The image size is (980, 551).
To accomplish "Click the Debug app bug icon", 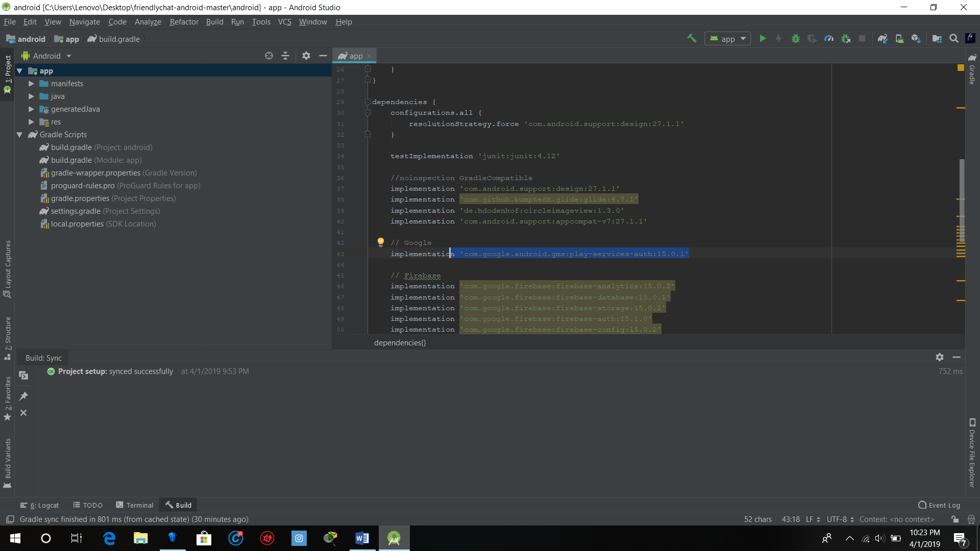I will point(795,38).
